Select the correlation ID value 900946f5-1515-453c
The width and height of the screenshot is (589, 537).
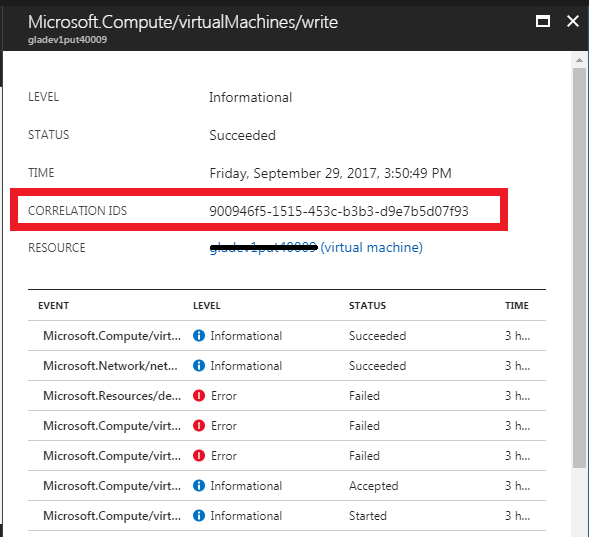pyautogui.click(x=339, y=211)
